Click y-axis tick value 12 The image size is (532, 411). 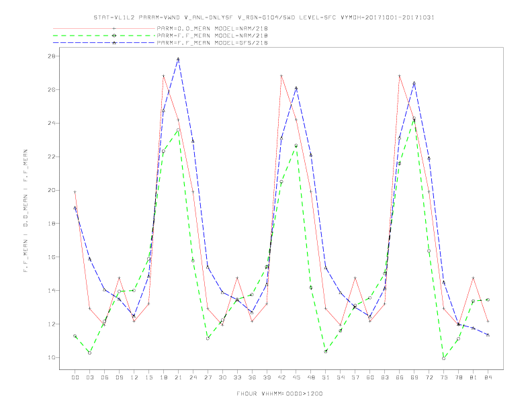51,324
